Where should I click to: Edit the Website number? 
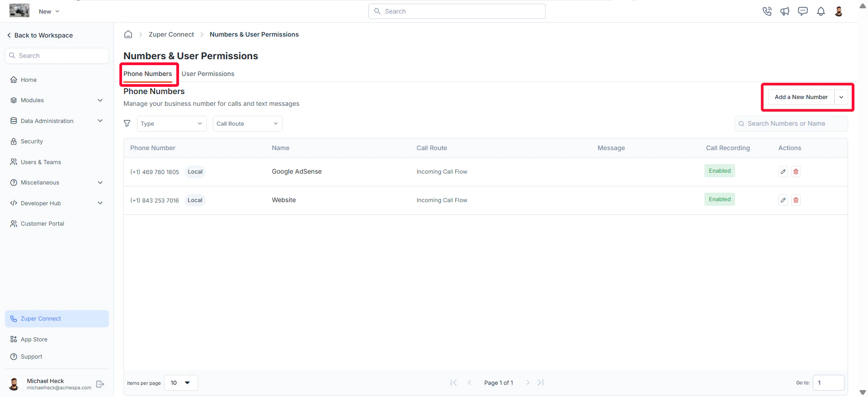pos(783,200)
